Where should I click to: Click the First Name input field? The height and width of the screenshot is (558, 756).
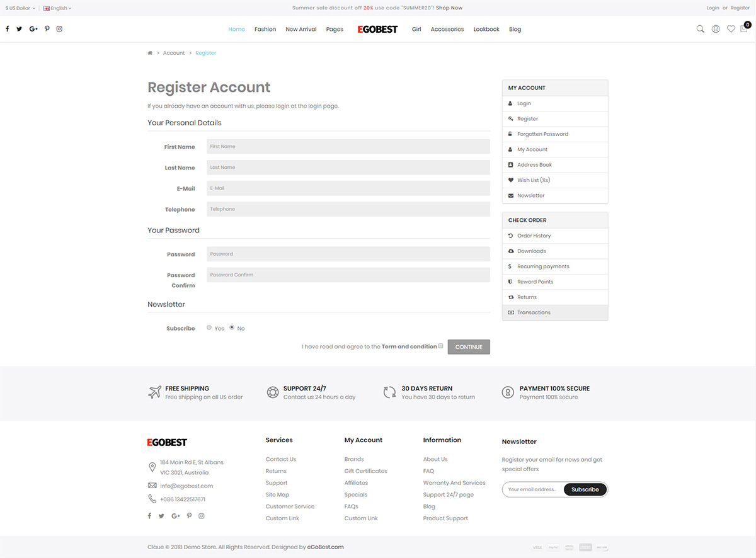pyautogui.click(x=348, y=147)
